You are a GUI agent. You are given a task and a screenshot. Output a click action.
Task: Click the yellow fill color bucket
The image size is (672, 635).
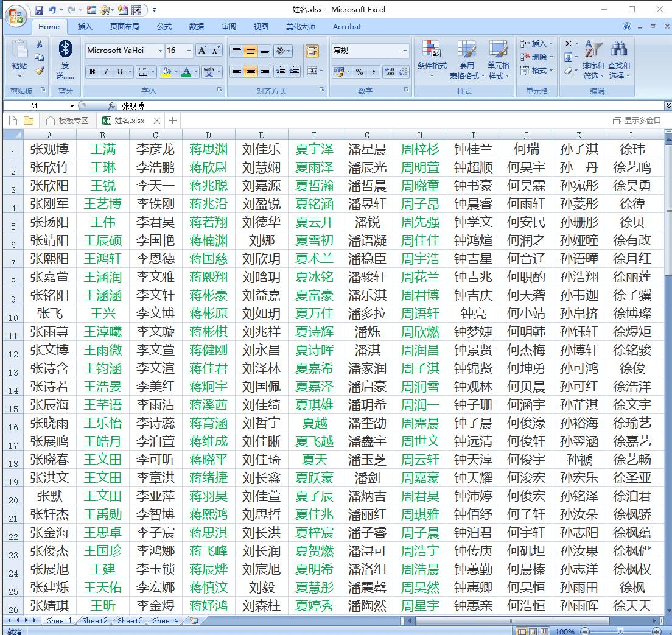[x=166, y=72]
